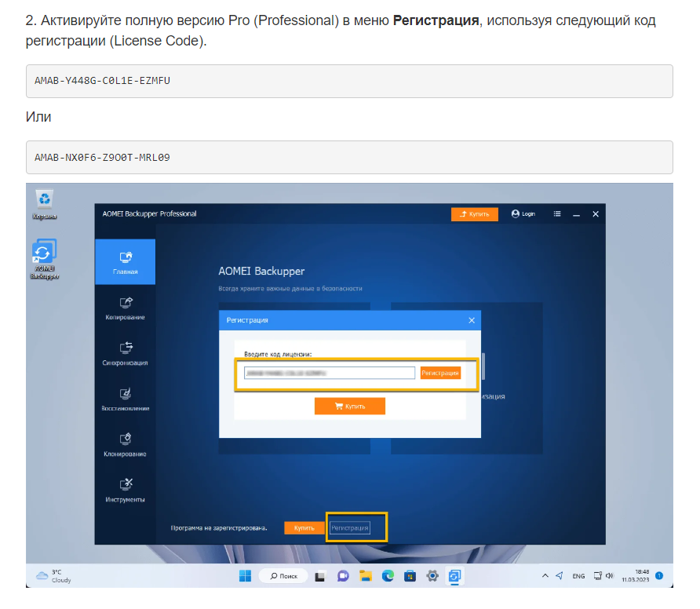Open the Копирование backup section
Image resolution: width=700 pixels, height=609 pixels.
(x=125, y=308)
